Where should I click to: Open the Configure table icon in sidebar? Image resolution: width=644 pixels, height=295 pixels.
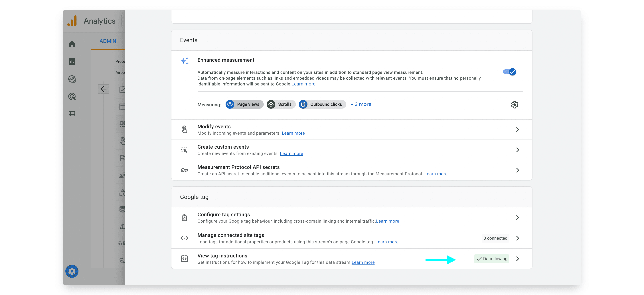72,114
